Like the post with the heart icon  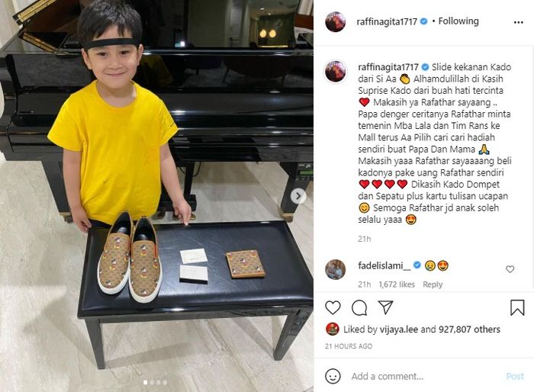pyautogui.click(x=333, y=307)
